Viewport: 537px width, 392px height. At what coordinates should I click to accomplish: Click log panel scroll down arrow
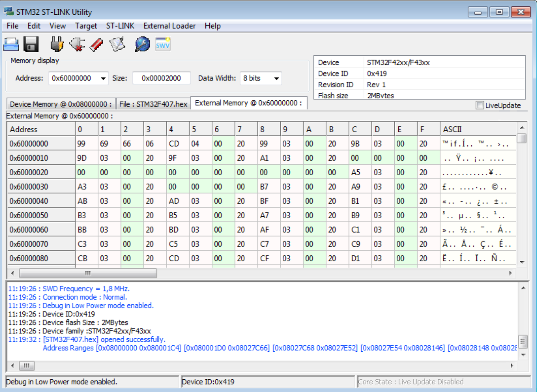(x=523, y=355)
